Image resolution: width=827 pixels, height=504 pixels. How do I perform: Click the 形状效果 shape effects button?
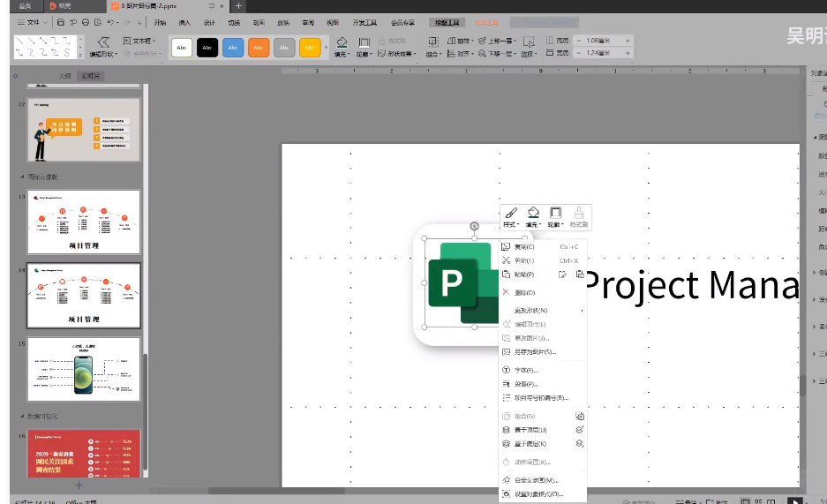397,54
